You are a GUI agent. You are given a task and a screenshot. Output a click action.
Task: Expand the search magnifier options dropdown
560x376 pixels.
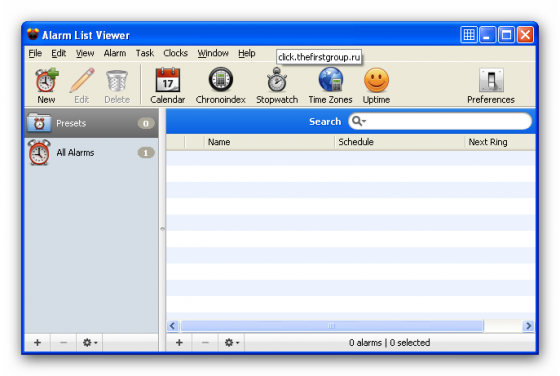[x=359, y=121]
